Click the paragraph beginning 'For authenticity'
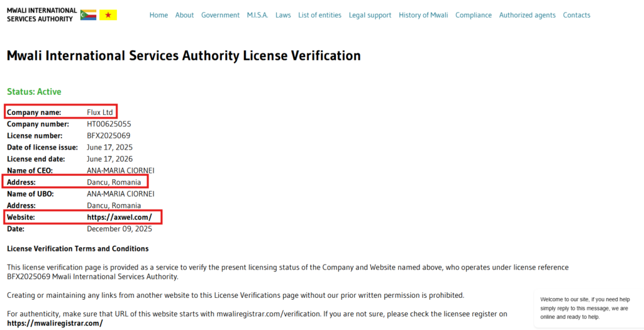 click(x=257, y=319)
